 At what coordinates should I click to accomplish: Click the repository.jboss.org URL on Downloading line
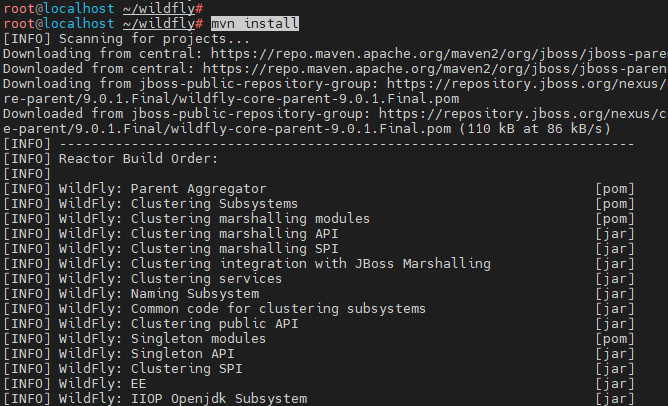tap(527, 84)
